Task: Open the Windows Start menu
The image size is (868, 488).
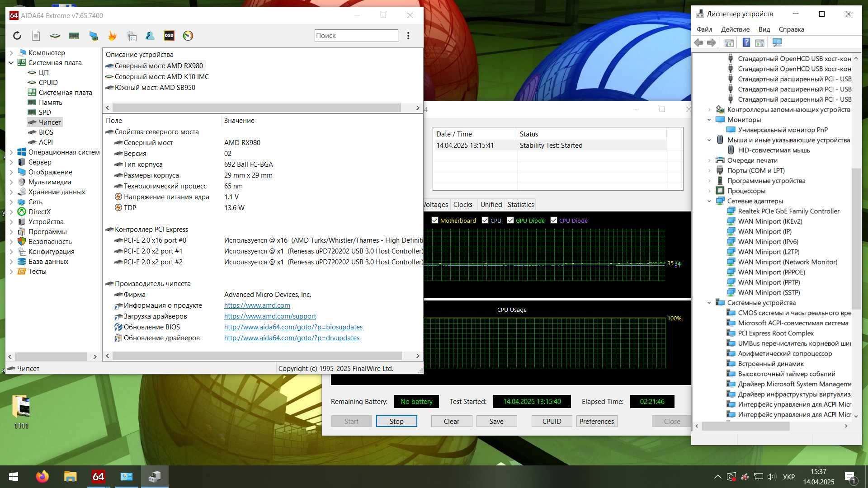Action: coord(14,476)
